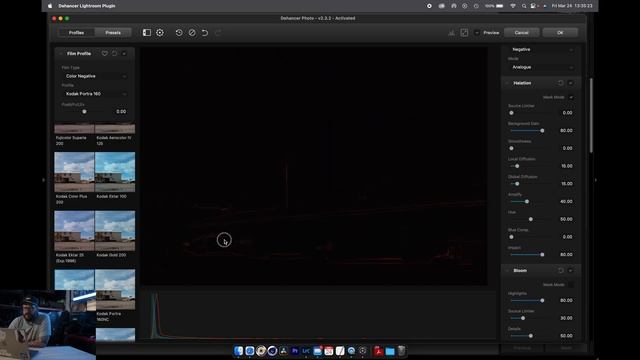Click the Cancel button

pos(521,33)
